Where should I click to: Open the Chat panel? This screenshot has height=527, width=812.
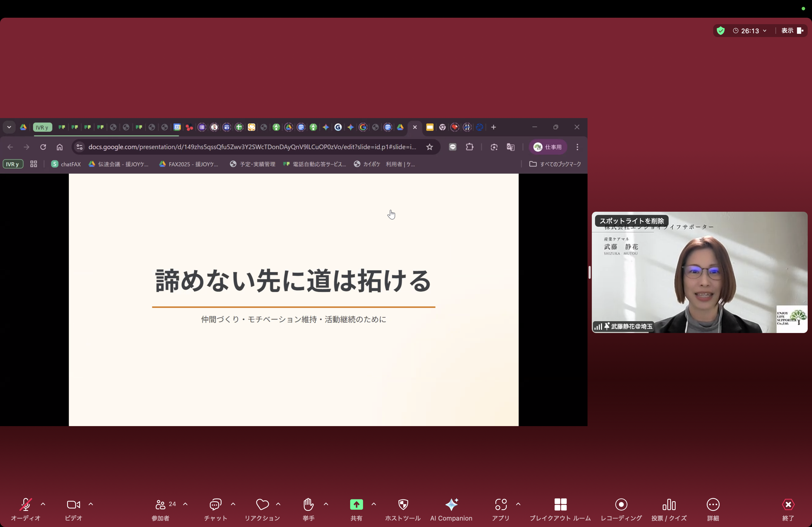pos(215,505)
